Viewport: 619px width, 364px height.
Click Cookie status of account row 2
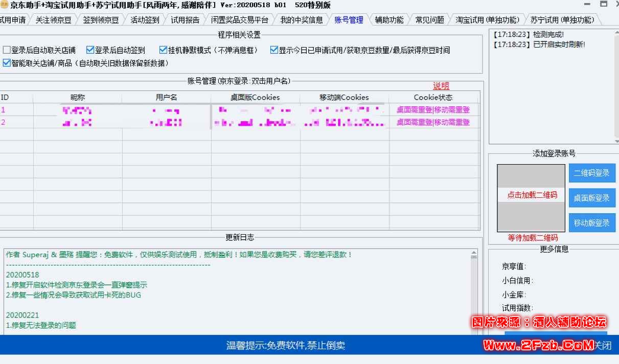433,122
